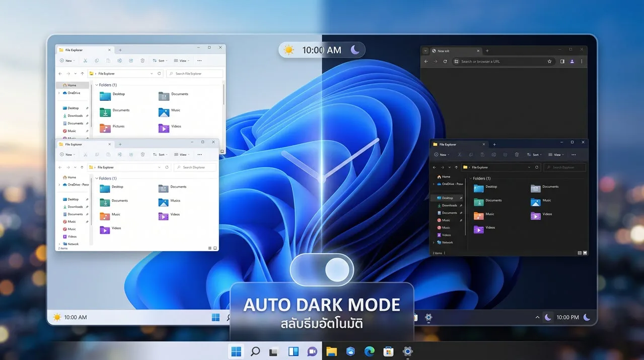Click Paste icon in dark Explorer toolbar
Viewport: 644px width, 360px height.
click(482, 155)
